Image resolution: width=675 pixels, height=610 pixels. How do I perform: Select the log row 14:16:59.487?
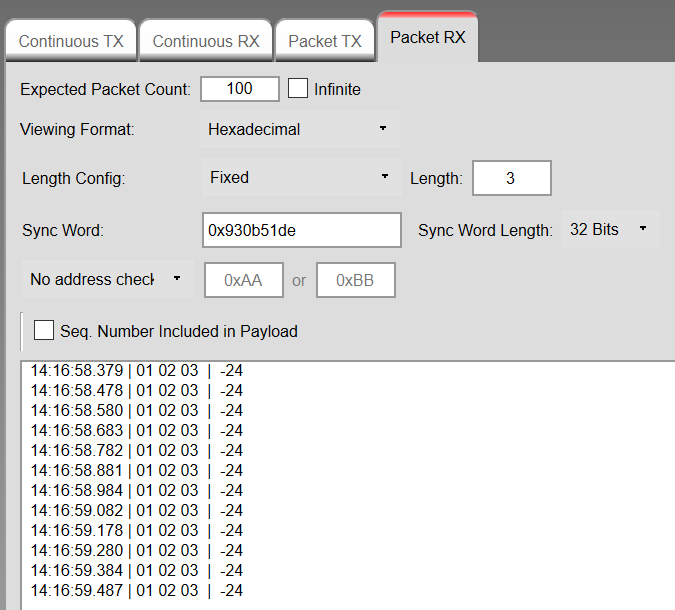coord(137,591)
